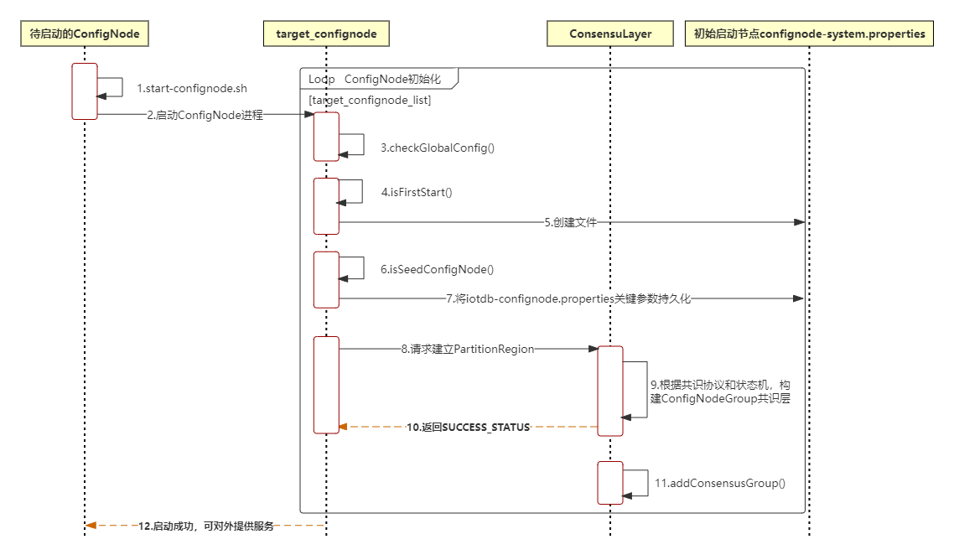Click message 9 构建ConfigNodeGroup共识层说明

click(x=722, y=391)
